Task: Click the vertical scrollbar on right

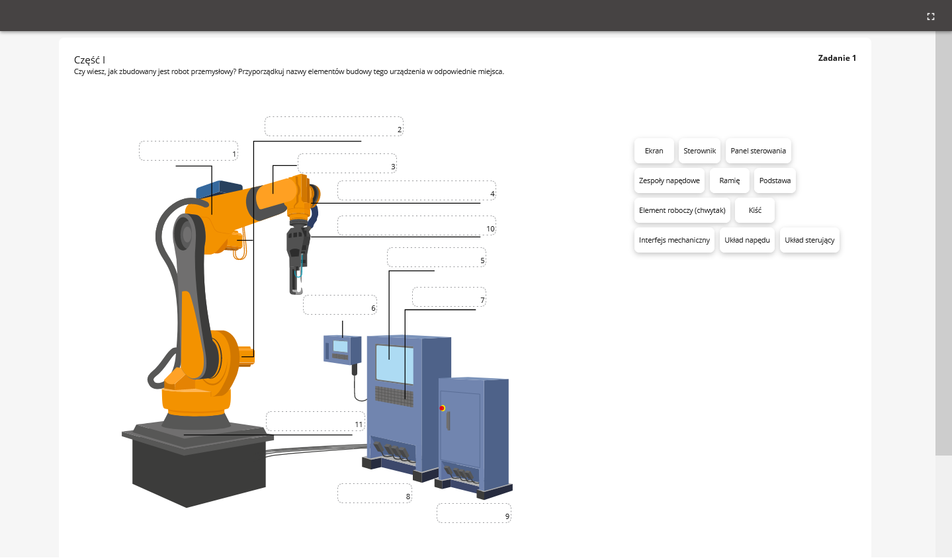Action: [x=943, y=243]
